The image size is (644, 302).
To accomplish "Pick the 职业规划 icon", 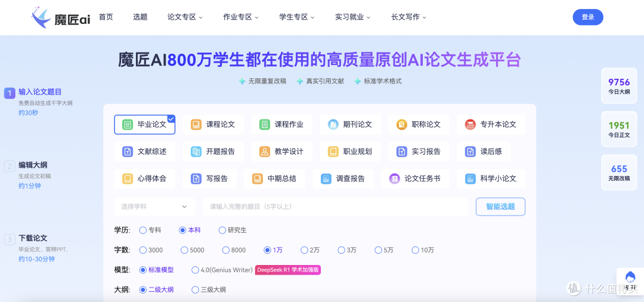I will tap(333, 152).
